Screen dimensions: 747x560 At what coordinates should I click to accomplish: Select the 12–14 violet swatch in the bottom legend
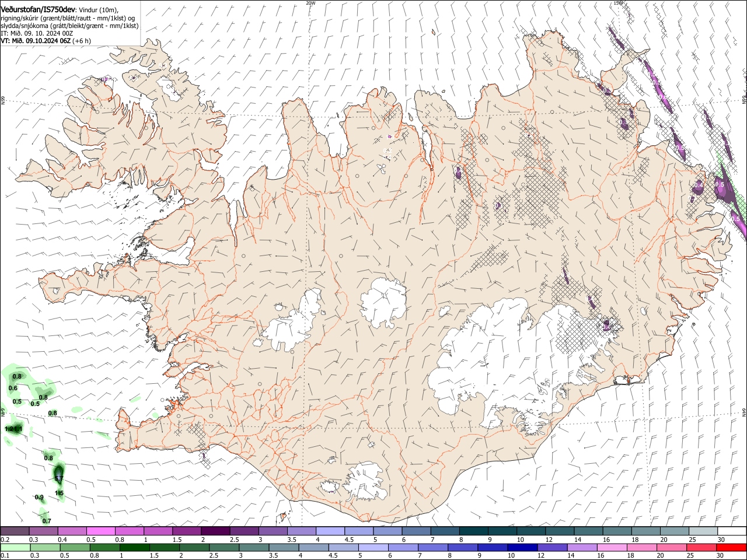[x=551, y=547]
